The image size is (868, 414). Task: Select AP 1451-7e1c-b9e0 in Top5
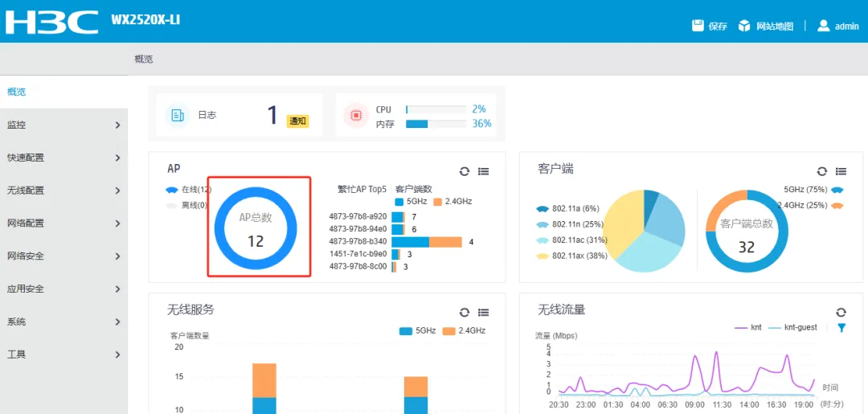pyautogui.click(x=358, y=254)
